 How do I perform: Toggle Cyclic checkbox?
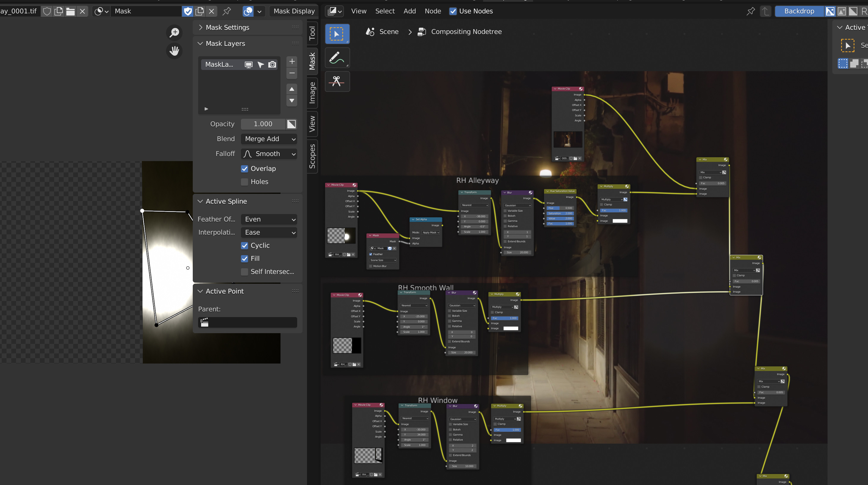pyautogui.click(x=245, y=246)
